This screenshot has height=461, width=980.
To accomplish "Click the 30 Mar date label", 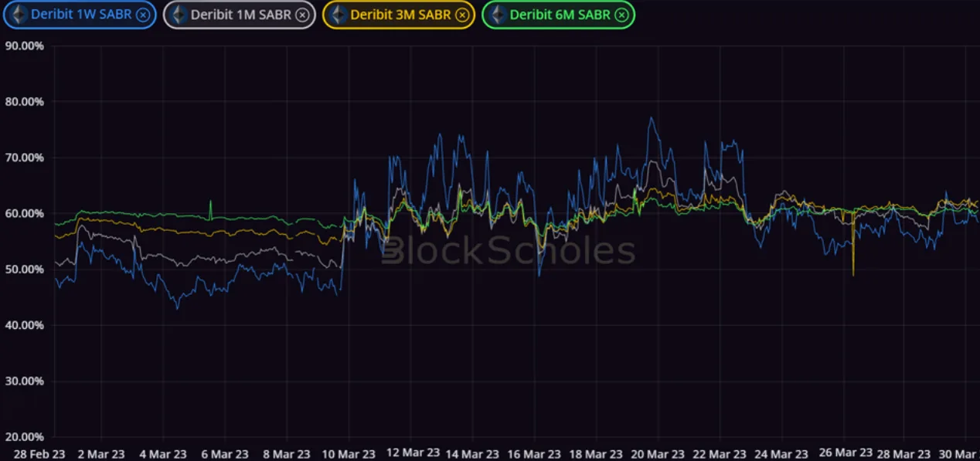I will [x=959, y=454].
